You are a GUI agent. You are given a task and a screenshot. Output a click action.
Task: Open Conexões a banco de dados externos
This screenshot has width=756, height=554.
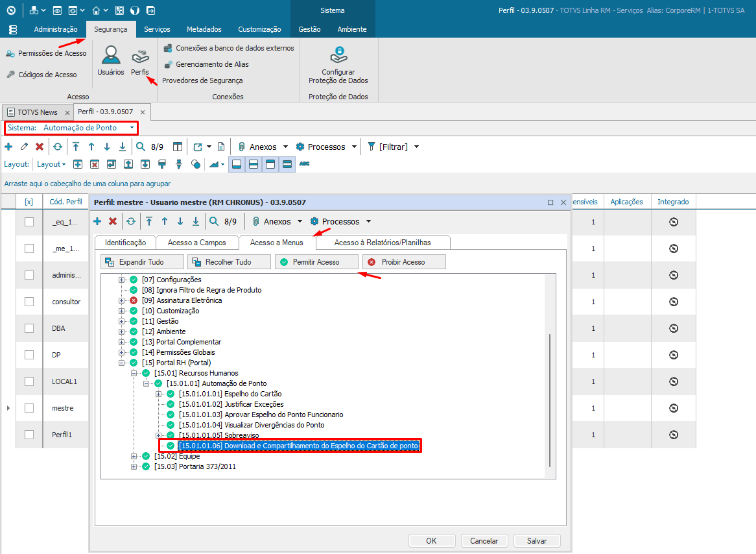(x=229, y=48)
